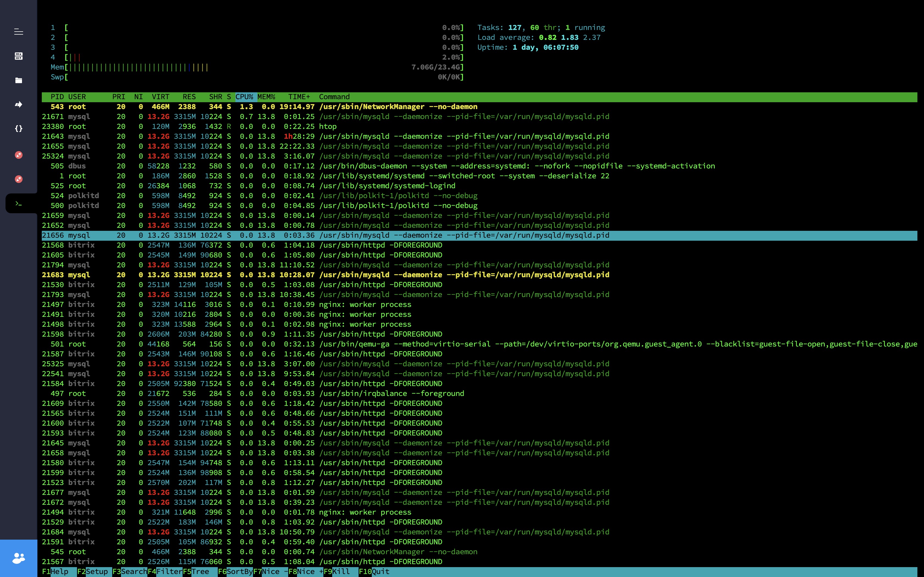Image resolution: width=924 pixels, height=577 pixels.
Task: Switch to the active terminal tab icon
Action: tap(18, 203)
